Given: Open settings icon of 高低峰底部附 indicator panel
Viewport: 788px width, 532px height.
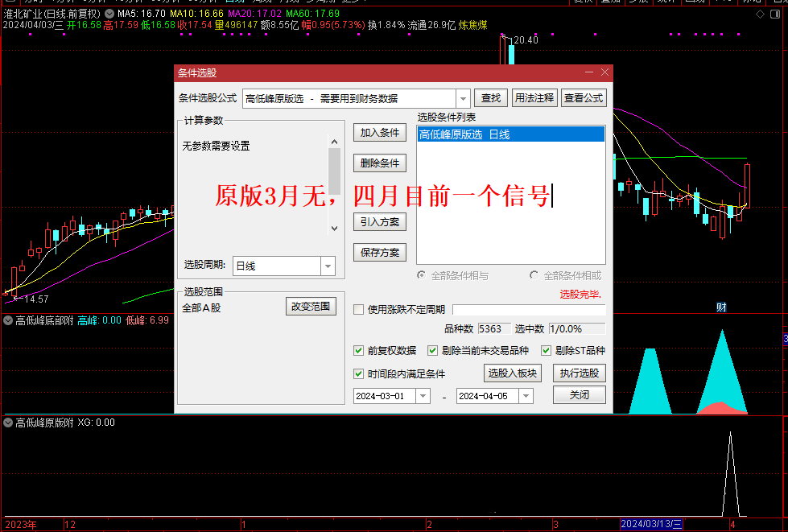Looking at the screenshot, I should pos(8,320).
